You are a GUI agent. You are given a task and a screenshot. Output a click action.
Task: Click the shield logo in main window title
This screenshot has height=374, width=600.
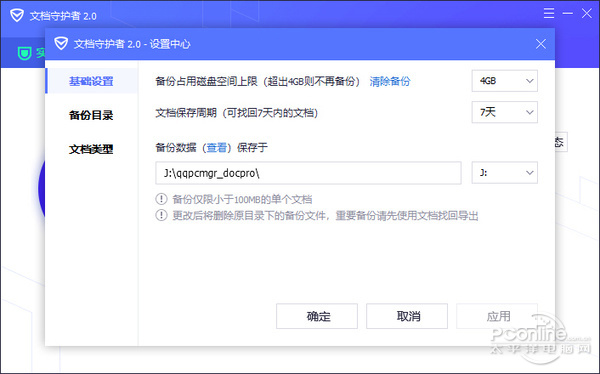(x=17, y=16)
